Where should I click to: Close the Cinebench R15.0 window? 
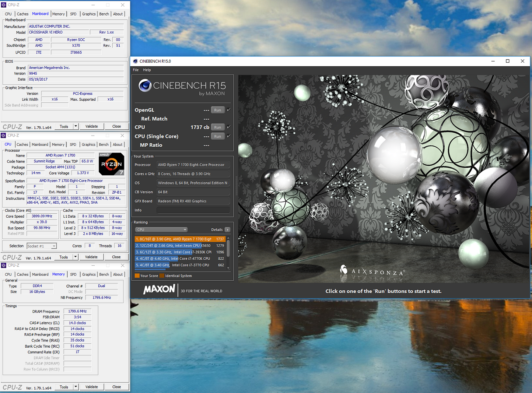pos(522,61)
